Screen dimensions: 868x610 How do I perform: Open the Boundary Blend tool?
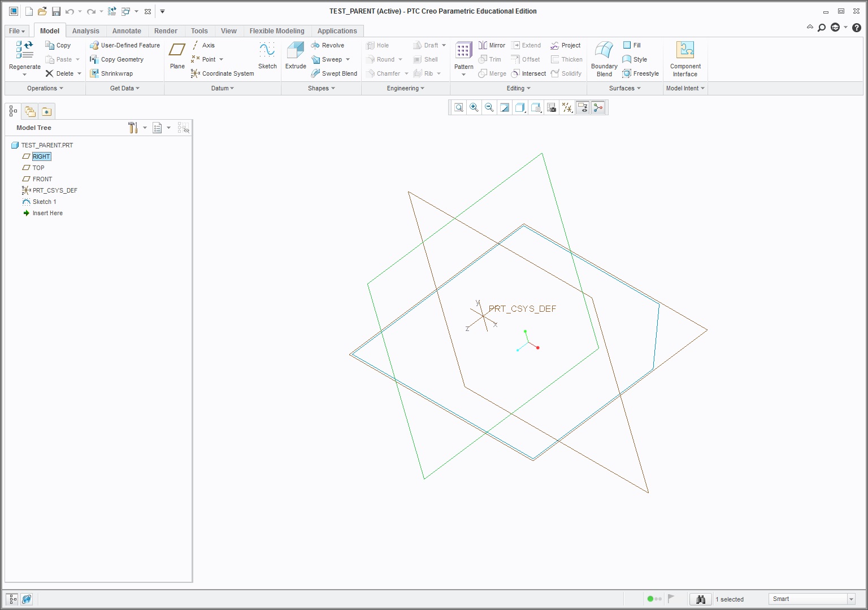[x=604, y=59]
